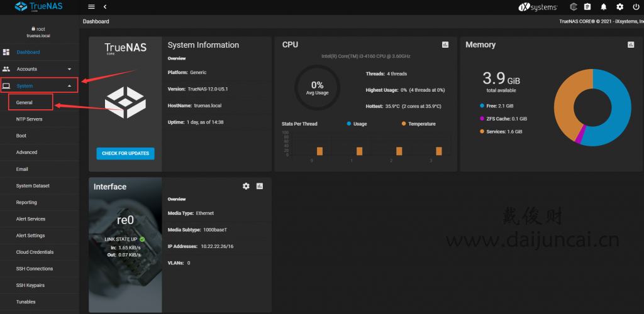This screenshot has width=644, height=314.
Task: Select Tunables menu entry
Action: tap(40, 301)
